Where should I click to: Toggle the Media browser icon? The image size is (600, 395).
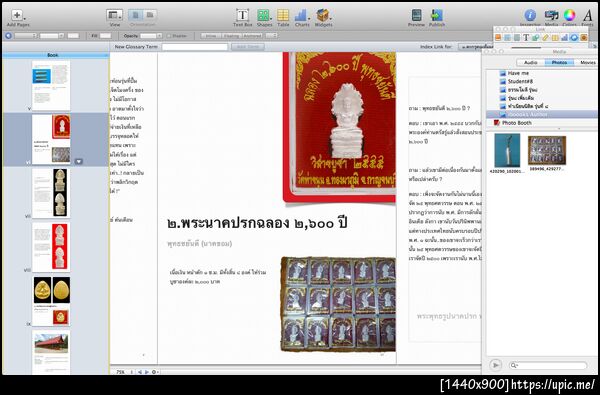(x=551, y=15)
